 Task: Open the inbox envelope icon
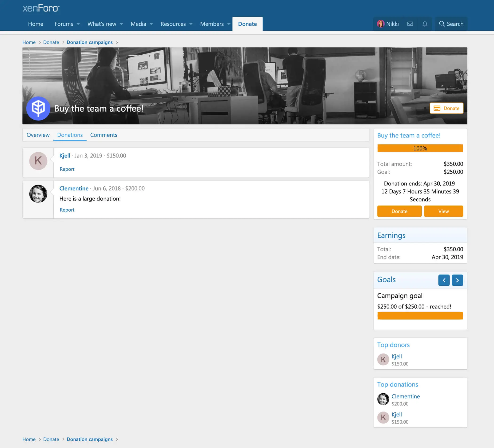pos(410,24)
